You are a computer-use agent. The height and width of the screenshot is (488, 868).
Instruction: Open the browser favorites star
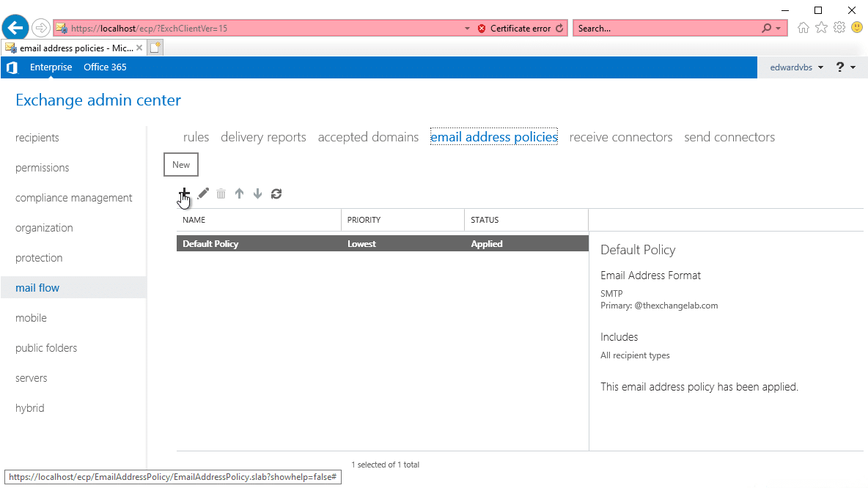[x=821, y=27]
